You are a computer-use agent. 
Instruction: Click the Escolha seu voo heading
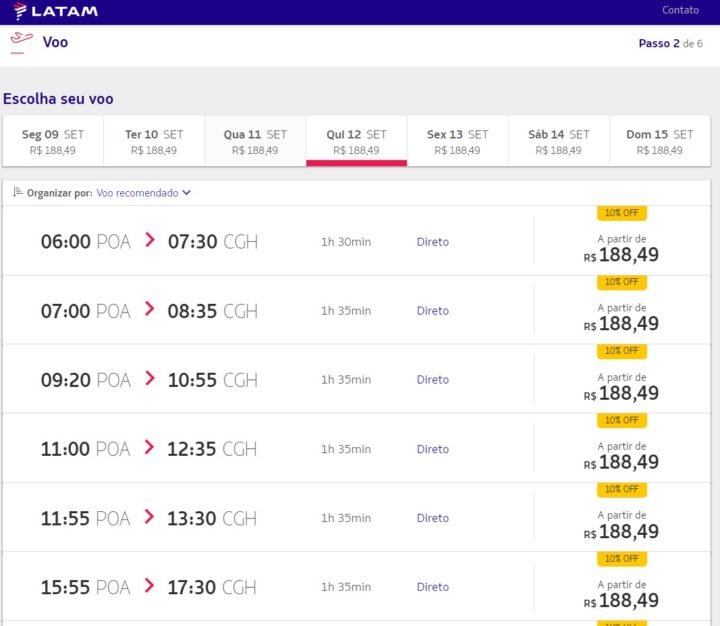58,99
